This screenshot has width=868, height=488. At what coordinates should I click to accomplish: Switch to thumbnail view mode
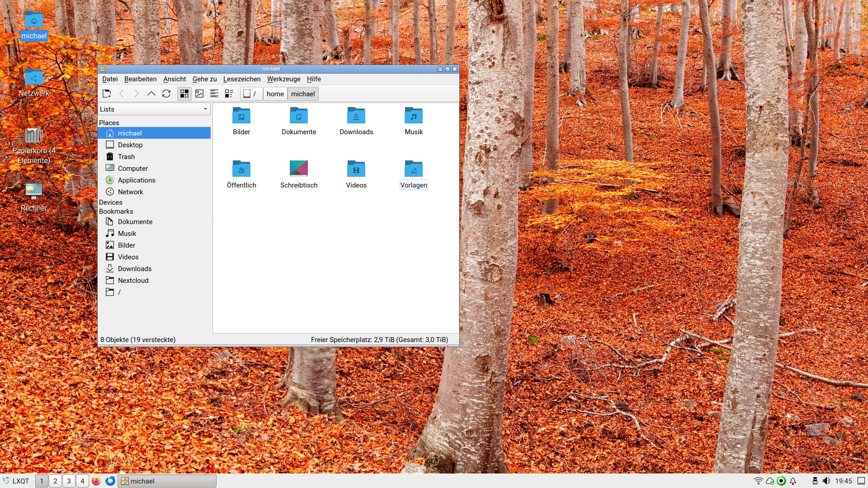pyautogui.click(x=199, y=94)
